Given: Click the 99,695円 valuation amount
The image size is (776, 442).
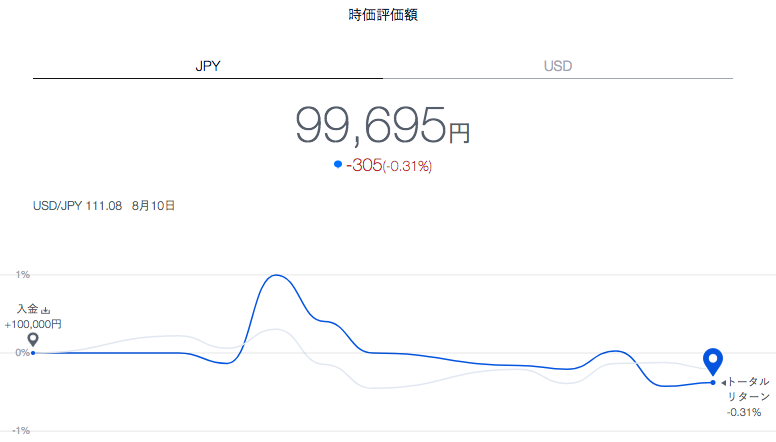Looking at the screenshot, I should click(383, 126).
